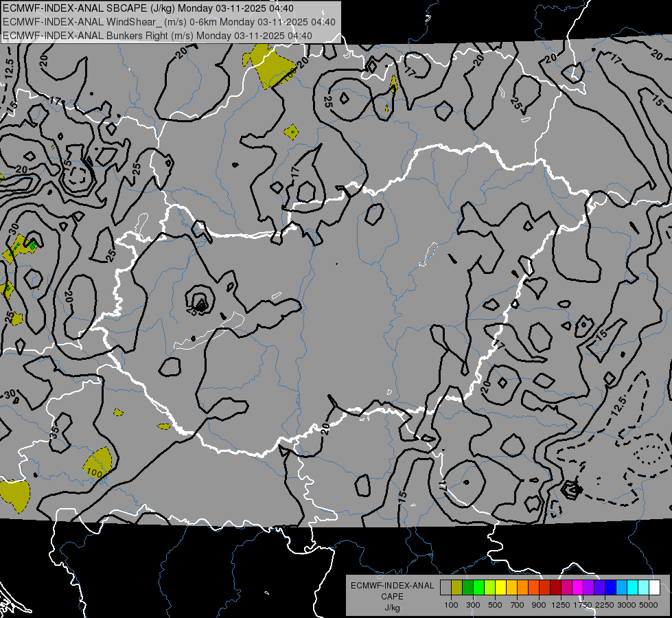Click the dark red legend swatch
The image size is (672, 618).
point(555,588)
